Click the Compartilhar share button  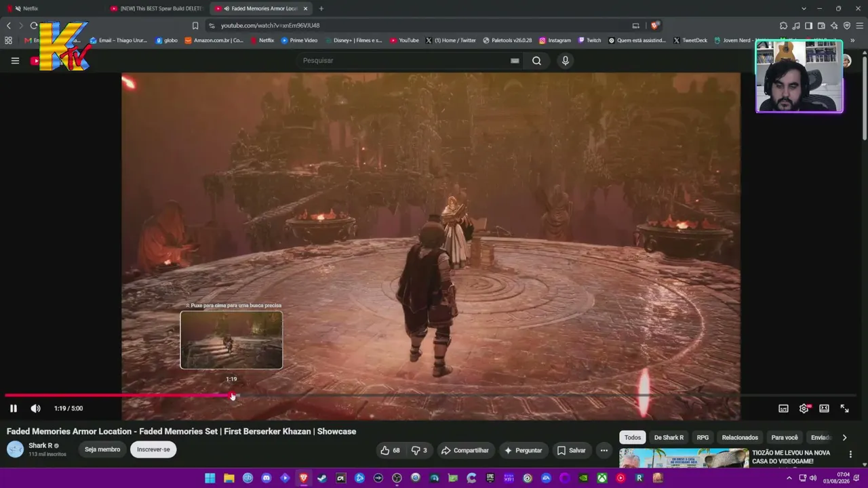[465, 450]
